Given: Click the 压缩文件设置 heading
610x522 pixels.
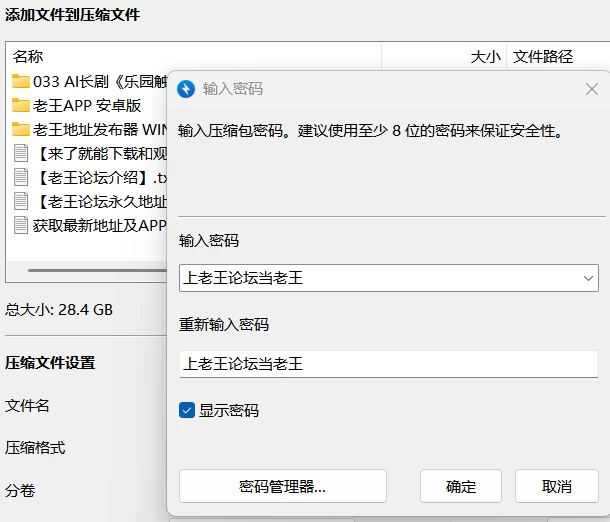Looking at the screenshot, I should point(50,363).
